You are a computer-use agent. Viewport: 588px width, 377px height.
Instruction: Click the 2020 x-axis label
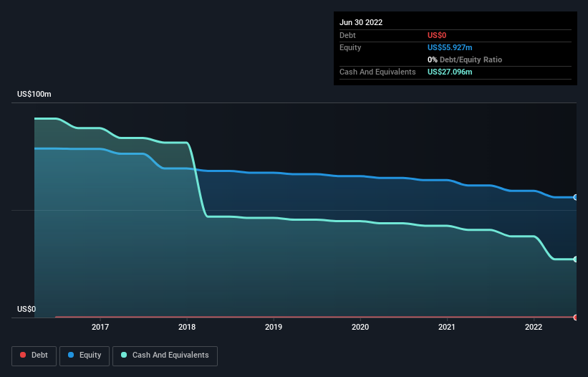click(x=360, y=327)
